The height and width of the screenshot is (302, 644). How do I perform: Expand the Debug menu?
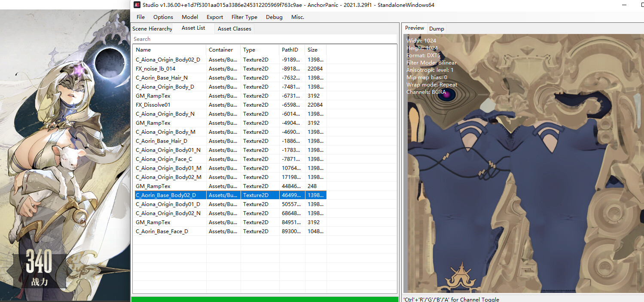tap(274, 17)
